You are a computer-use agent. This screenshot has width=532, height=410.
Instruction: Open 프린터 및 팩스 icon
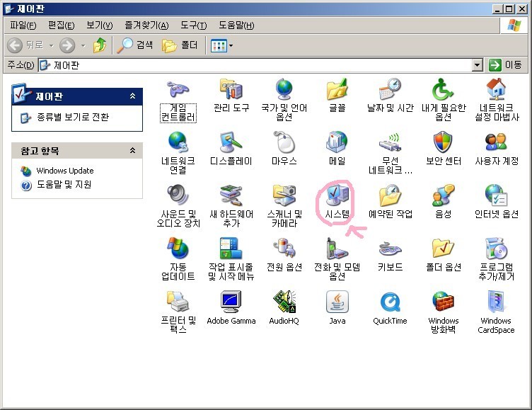(x=178, y=312)
